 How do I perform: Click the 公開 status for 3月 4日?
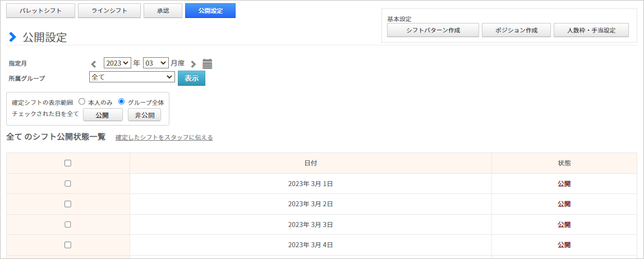[x=564, y=245]
